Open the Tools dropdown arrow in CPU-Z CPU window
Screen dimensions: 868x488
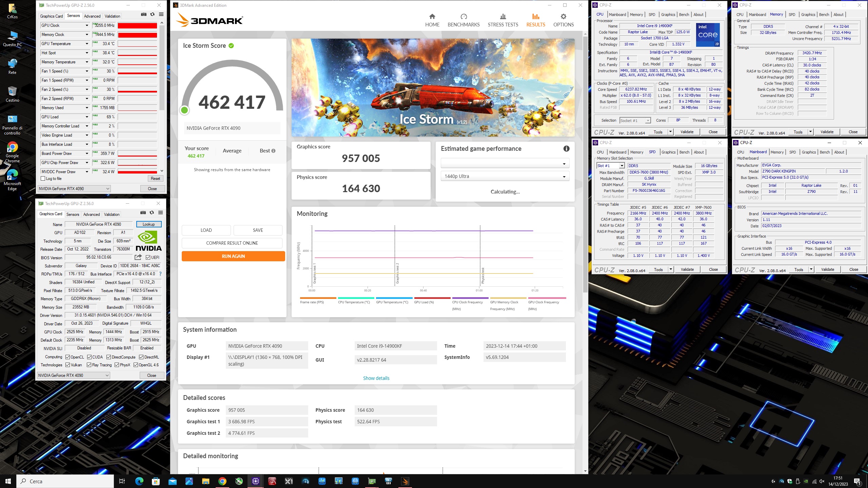pos(670,132)
